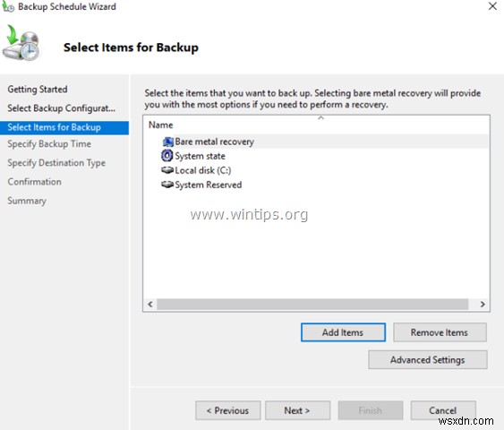Image resolution: width=504 pixels, height=430 pixels.
Task: Click the Remove Items button
Action: coord(440,332)
